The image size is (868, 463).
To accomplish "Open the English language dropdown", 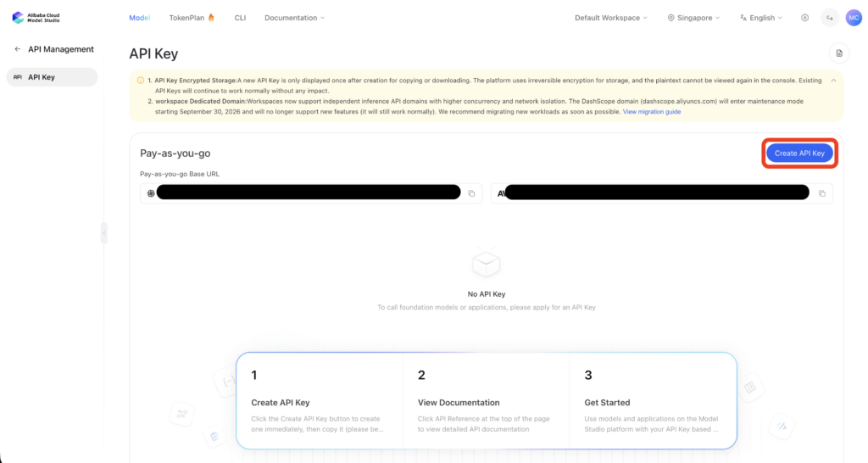I will tap(761, 18).
